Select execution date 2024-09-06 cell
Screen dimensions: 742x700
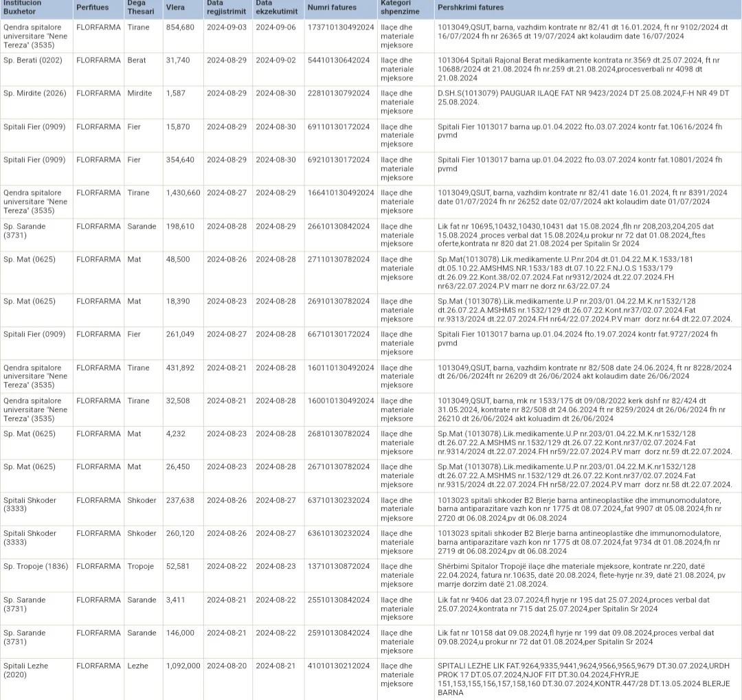[x=276, y=27]
